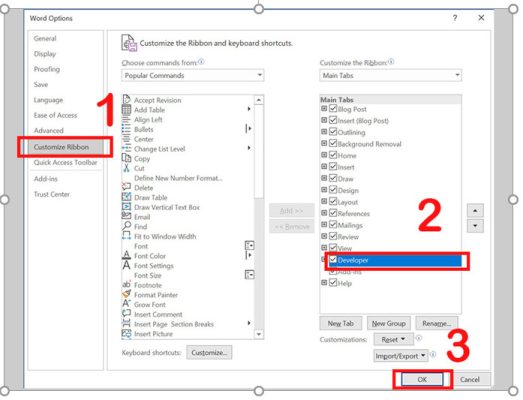Open the Popular Commands dropdown

[x=193, y=75]
